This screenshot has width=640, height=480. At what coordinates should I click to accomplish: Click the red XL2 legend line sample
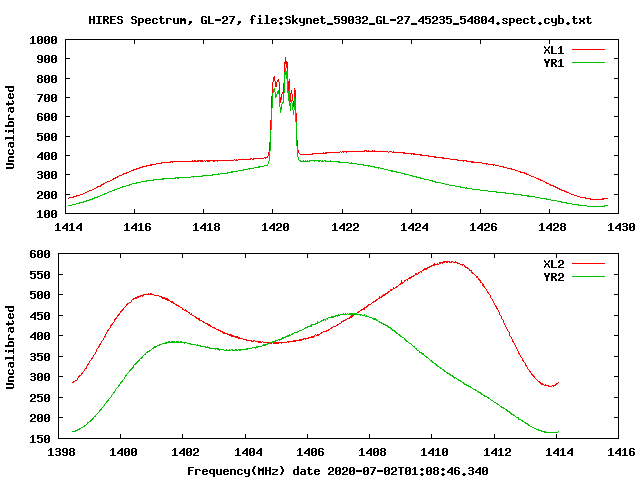tap(588, 264)
